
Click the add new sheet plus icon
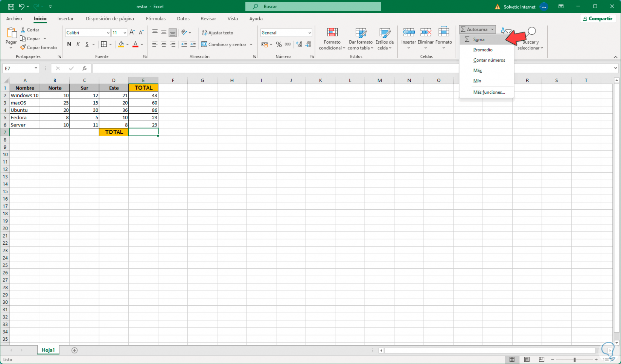coord(75,350)
